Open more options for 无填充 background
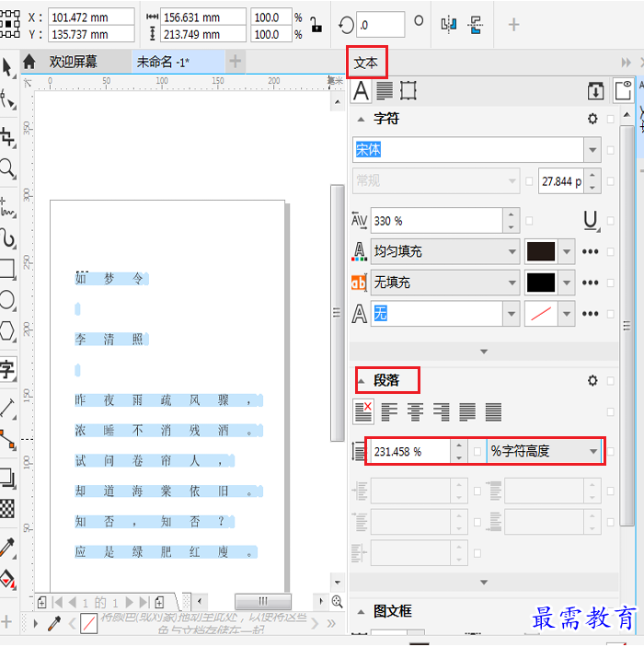The image size is (644, 647). point(591,283)
